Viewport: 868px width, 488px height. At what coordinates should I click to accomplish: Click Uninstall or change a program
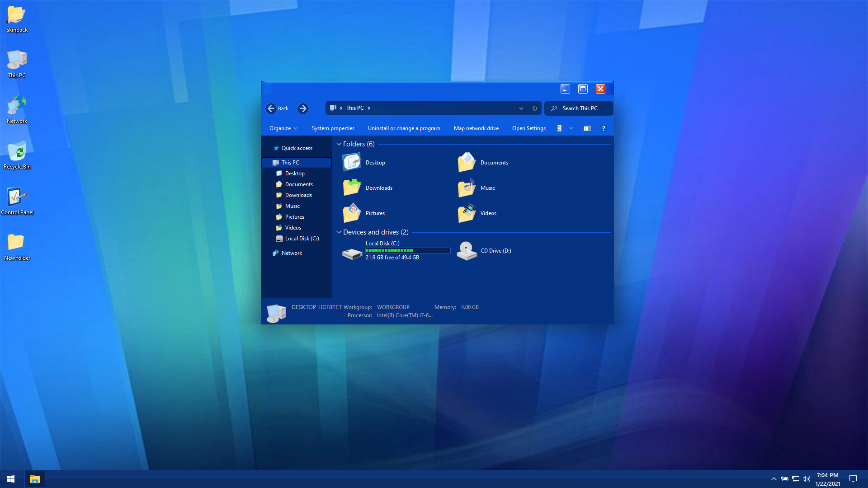click(404, 128)
